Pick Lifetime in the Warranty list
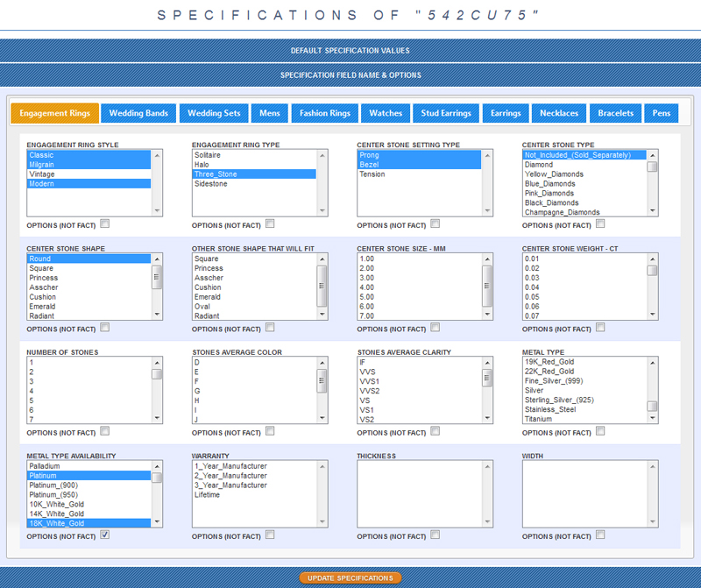The width and height of the screenshot is (701, 588). [x=209, y=495]
